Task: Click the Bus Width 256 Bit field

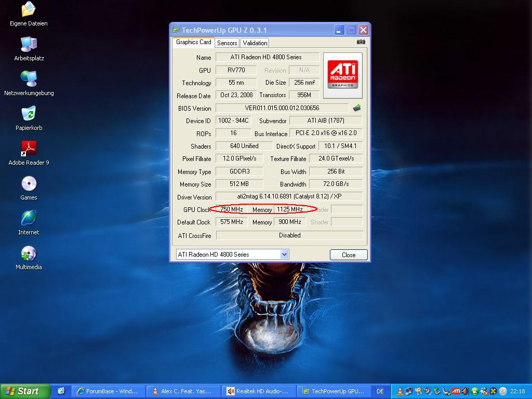Action: [336, 171]
